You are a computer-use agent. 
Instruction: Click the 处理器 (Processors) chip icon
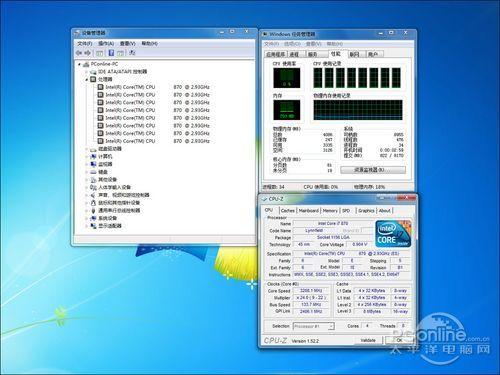[93, 79]
